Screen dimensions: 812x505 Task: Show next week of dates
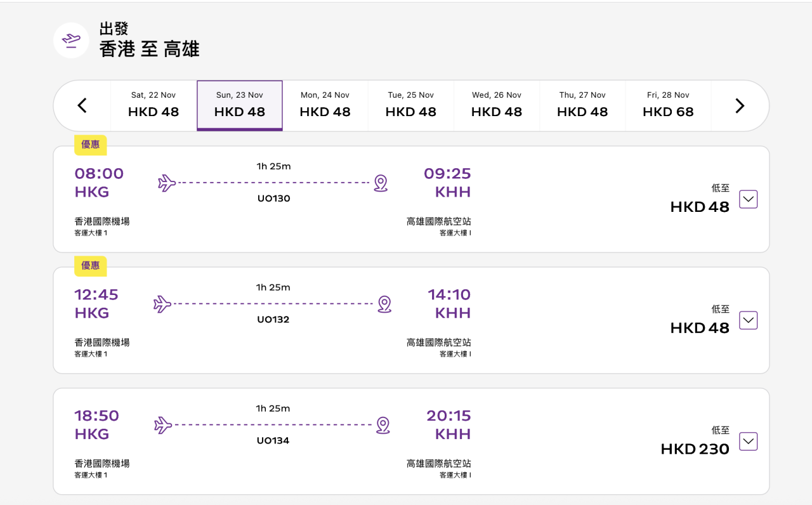(x=740, y=105)
